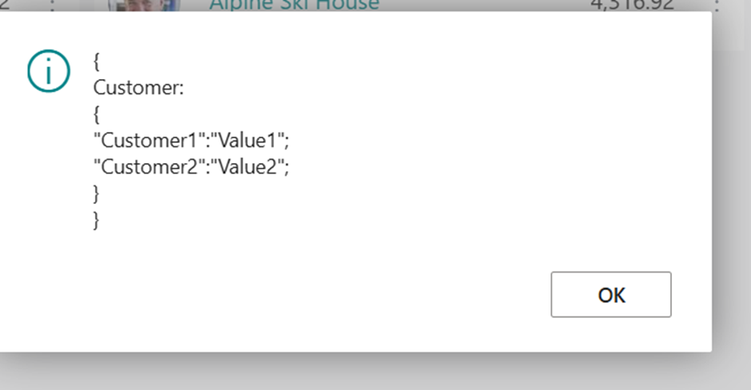Open the Alpine Ski House customer link
Image resolution: width=751 pixels, height=390 pixels.
[294, 5]
